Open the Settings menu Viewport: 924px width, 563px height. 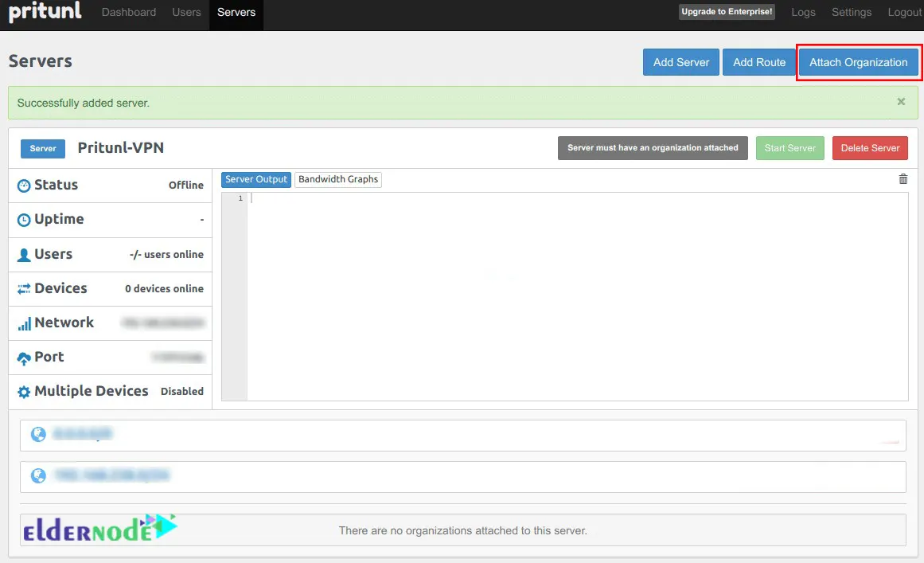click(x=852, y=12)
